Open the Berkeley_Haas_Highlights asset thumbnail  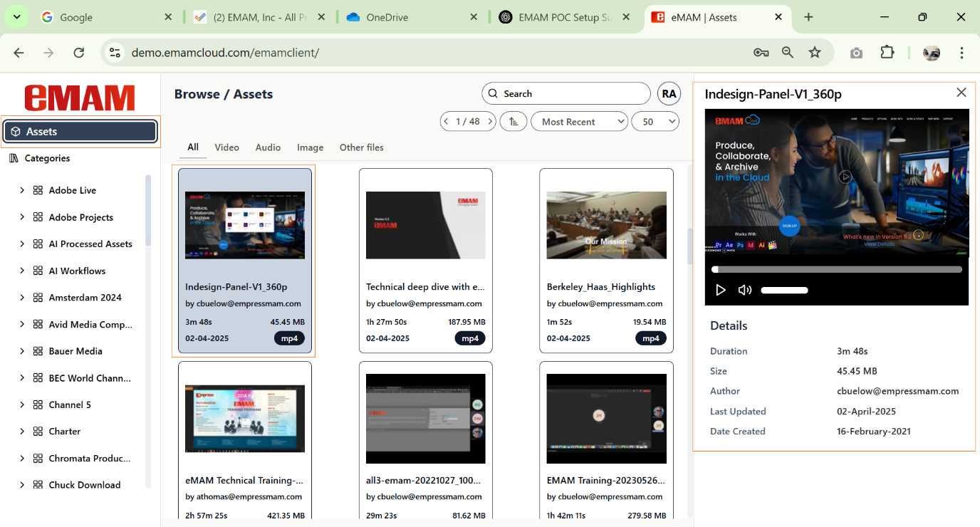607,225
